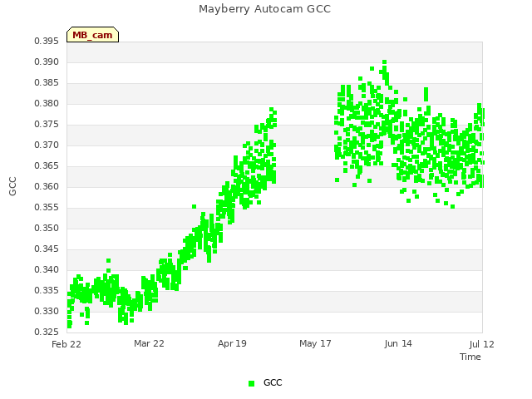This screenshot has width=532, height=399.
Task: Click the 0.325 y-axis value
Action: click(47, 332)
